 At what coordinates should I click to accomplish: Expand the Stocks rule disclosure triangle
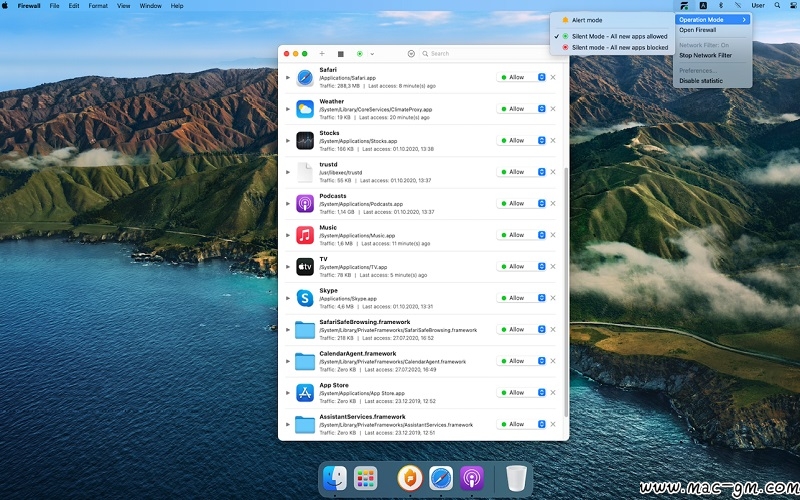click(288, 141)
